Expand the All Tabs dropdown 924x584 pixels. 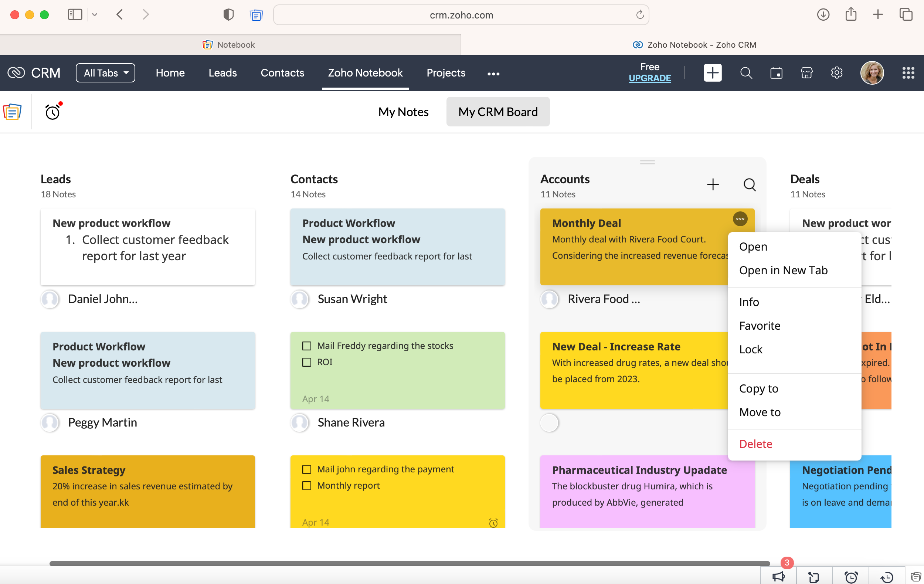[x=106, y=73]
